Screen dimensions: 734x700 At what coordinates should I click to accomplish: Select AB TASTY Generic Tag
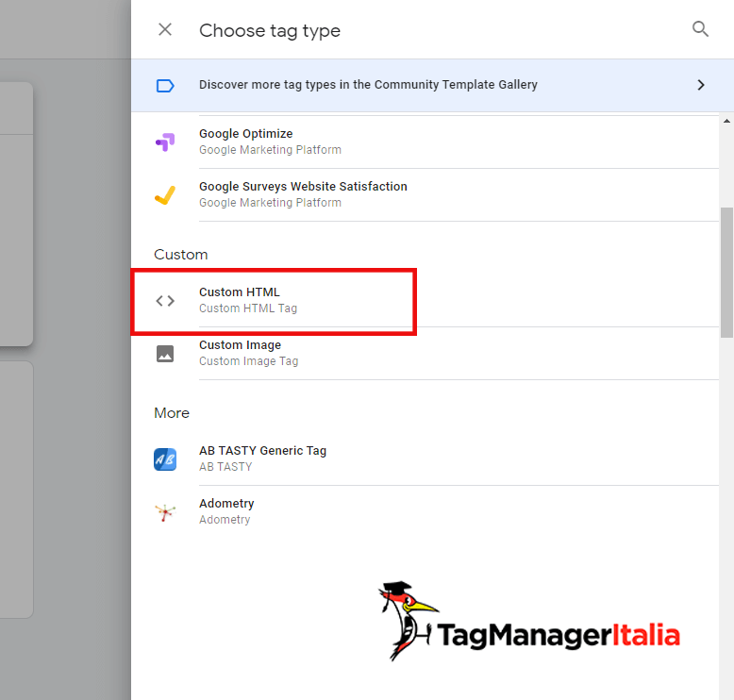click(425, 459)
